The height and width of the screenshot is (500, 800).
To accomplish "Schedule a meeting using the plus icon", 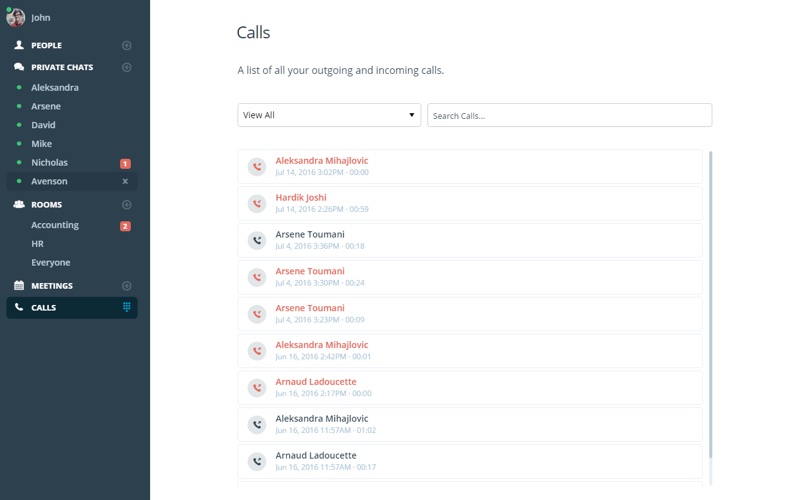I will point(127,286).
